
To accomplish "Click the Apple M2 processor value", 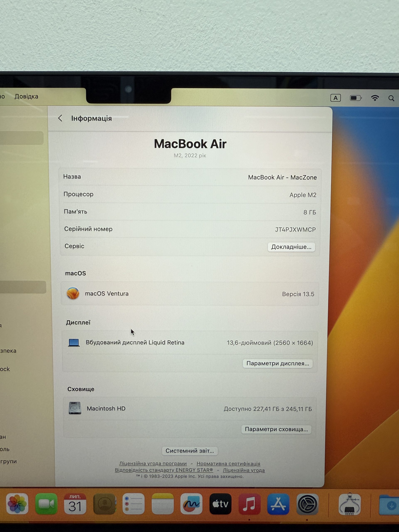I will click(303, 195).
